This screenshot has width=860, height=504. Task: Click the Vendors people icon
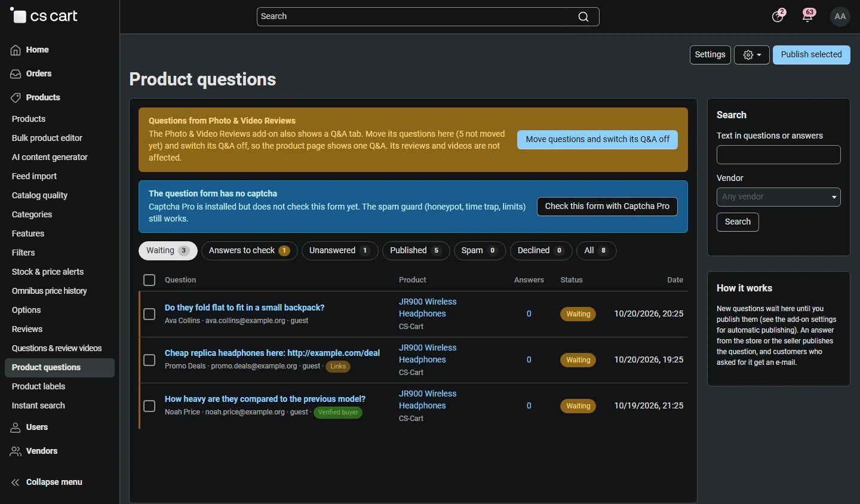[16, 451]
